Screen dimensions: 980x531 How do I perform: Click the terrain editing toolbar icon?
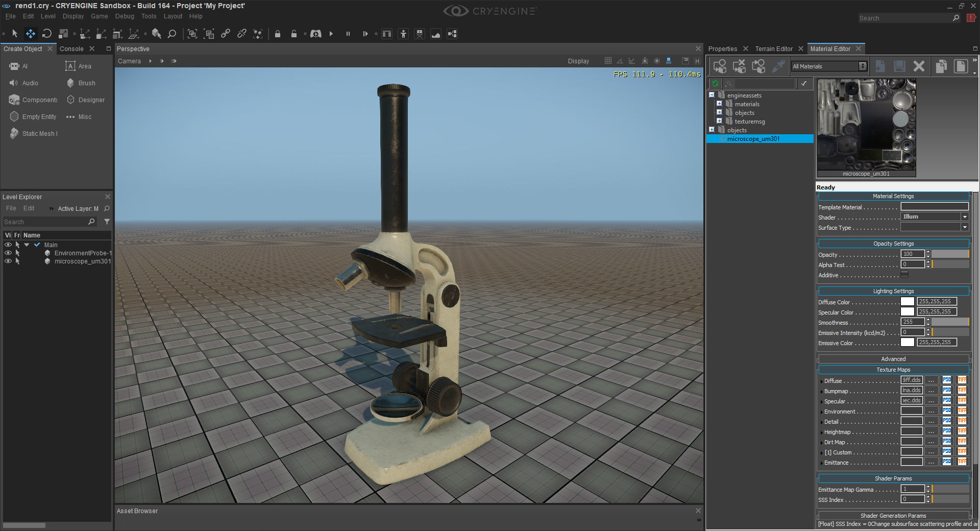(436, 34)
